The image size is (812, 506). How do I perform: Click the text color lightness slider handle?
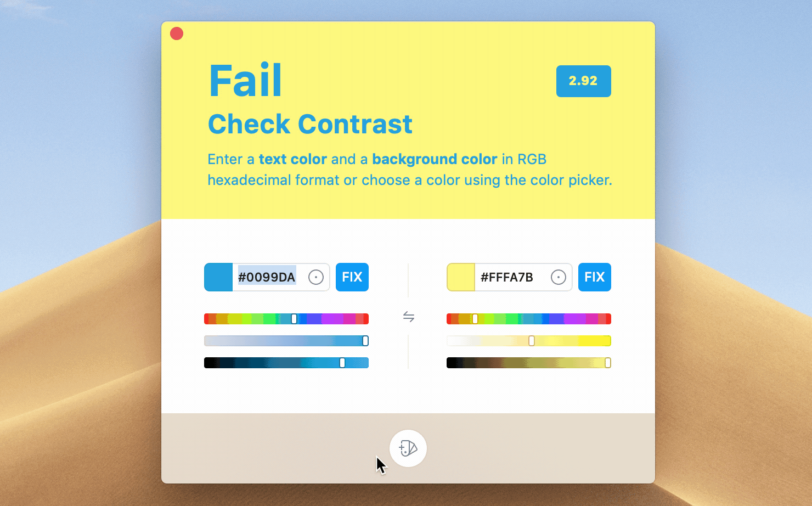point(342,363)
